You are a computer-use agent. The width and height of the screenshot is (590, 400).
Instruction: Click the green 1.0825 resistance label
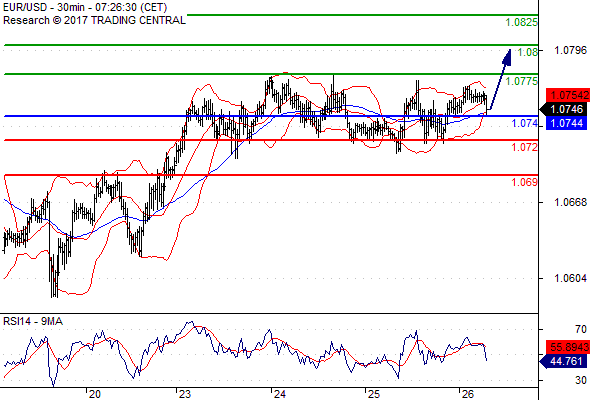(521, 22)
